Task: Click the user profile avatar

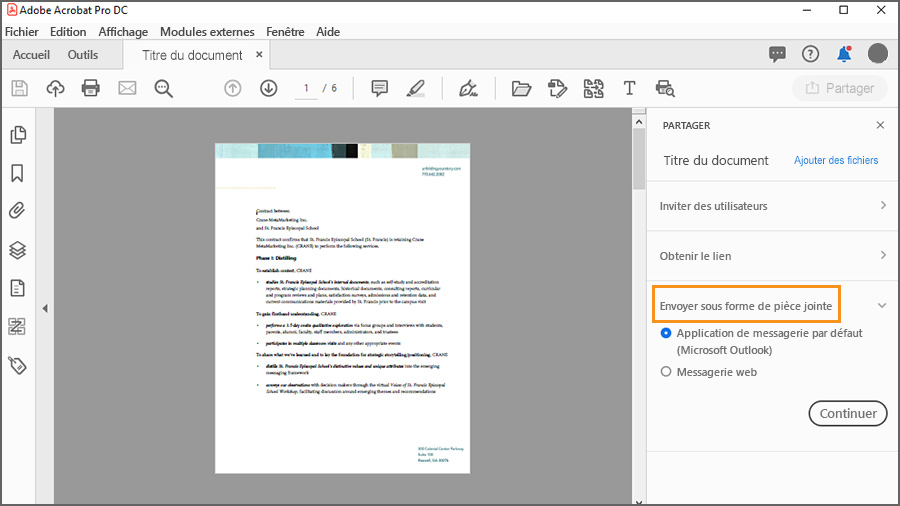Action: click(x=878, y=53)
